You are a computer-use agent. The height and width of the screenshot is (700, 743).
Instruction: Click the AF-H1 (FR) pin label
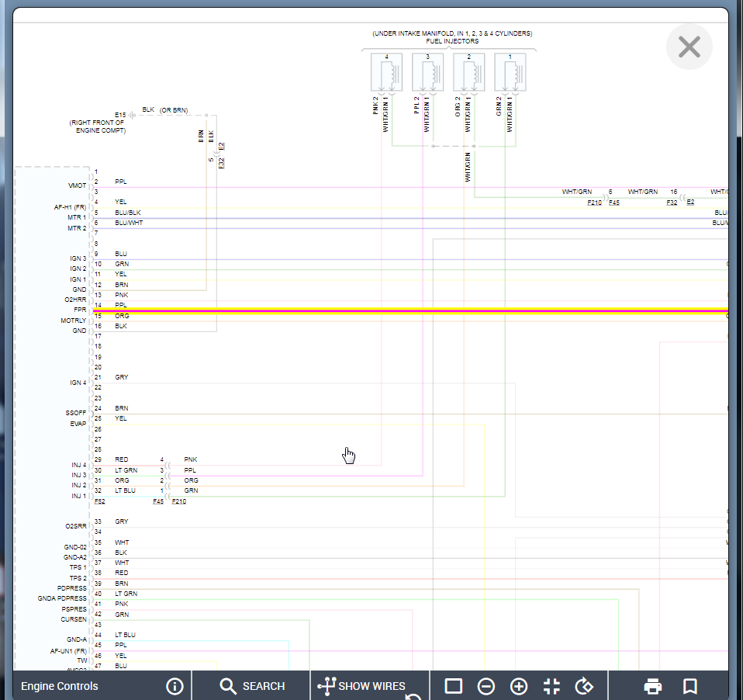[x=70, y=207]
